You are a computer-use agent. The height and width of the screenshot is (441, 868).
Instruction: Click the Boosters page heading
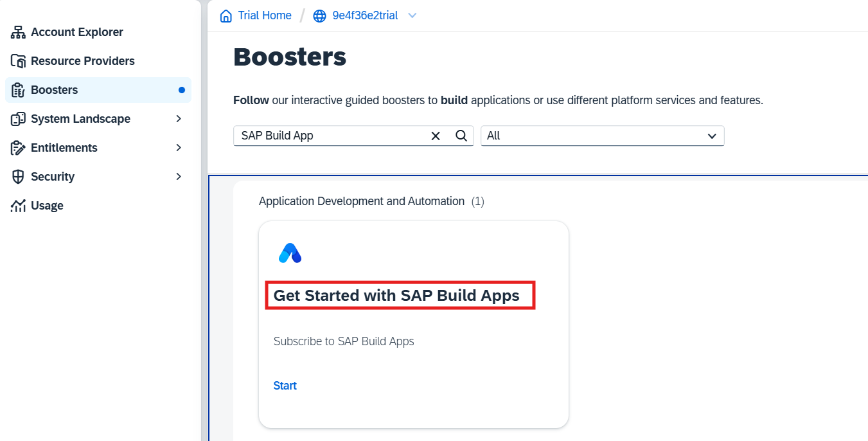(290, 57)
